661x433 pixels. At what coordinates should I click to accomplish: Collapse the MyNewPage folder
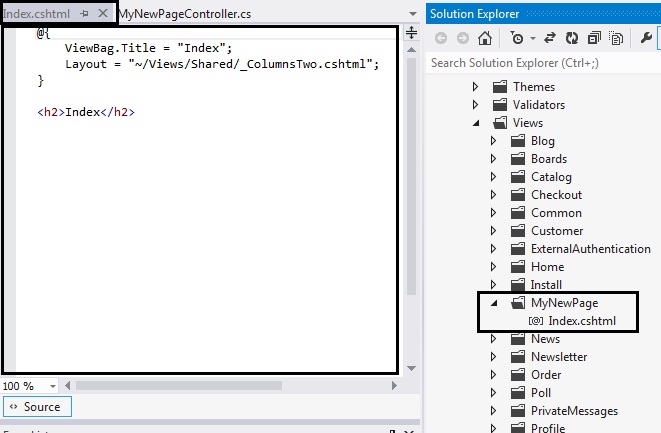(493, 303)
